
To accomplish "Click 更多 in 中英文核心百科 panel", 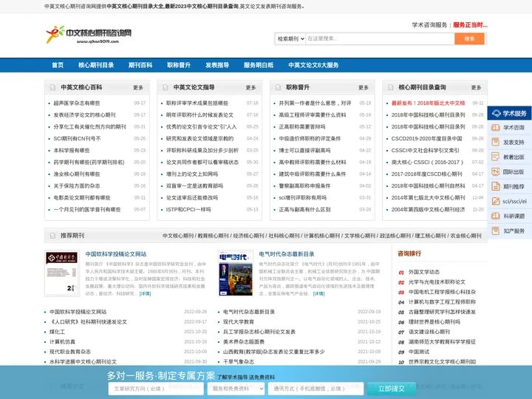I will 138,87.
